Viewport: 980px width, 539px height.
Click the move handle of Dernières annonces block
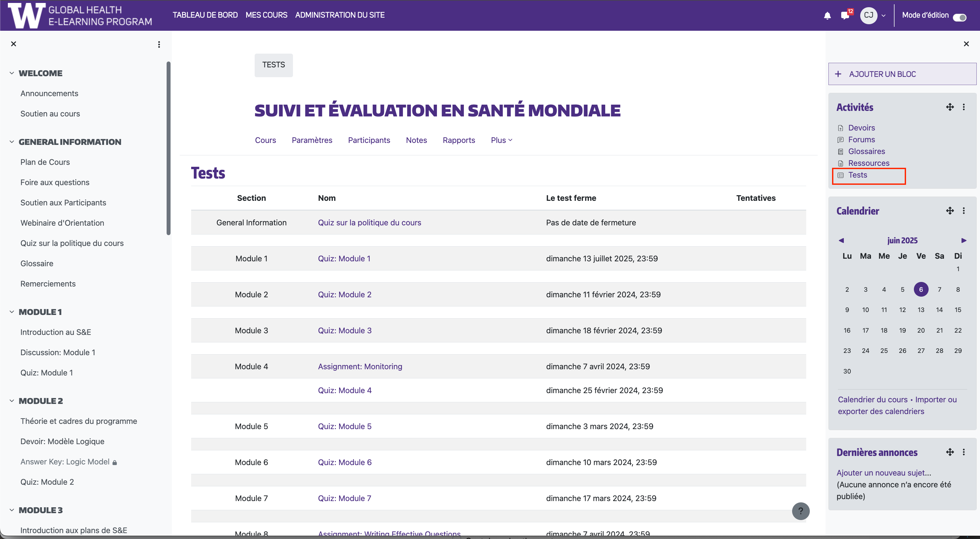point(950,452)
